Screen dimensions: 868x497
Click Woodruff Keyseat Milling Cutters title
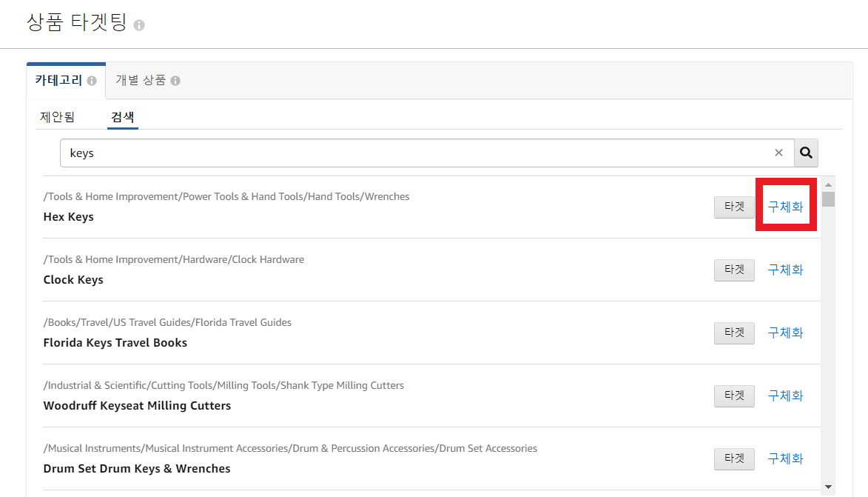pyautogui.click(x=138, y=406)
